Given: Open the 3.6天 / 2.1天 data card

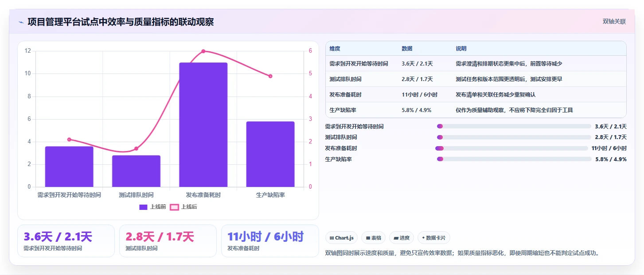Looking at the screenshot, I should click(66, 241).
